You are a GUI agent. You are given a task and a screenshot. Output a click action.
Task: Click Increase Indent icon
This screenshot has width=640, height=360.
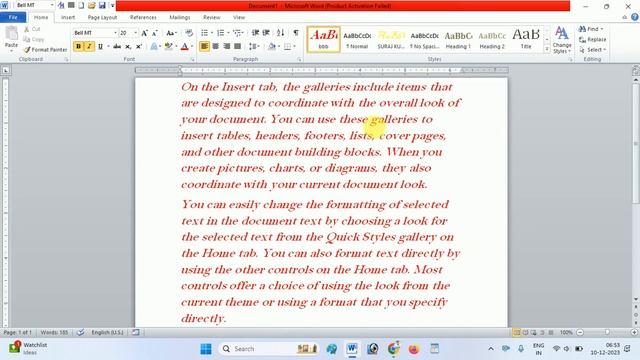point(266,33)
